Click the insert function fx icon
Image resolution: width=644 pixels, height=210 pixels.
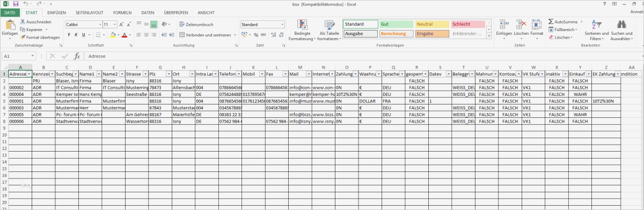point(77,56)
